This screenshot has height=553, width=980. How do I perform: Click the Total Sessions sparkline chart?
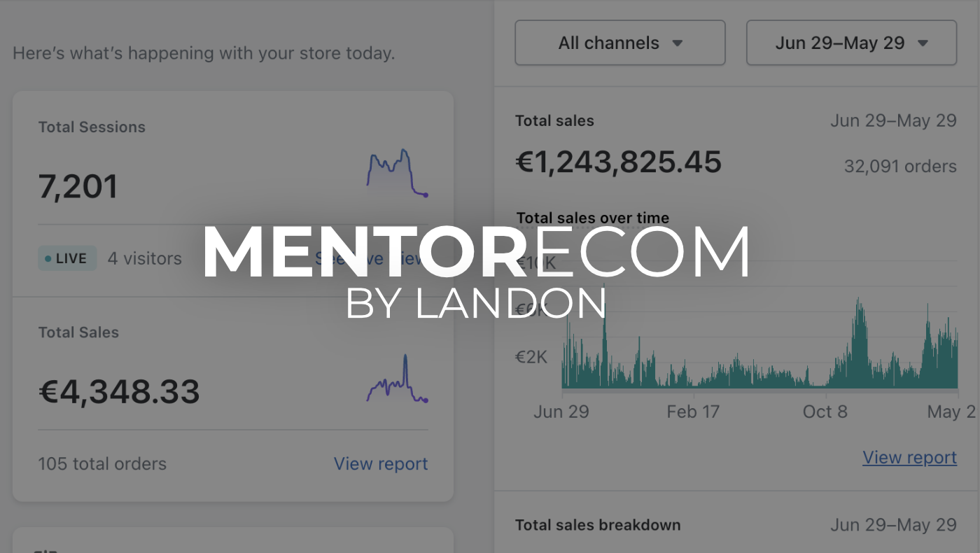click(397, 173)
